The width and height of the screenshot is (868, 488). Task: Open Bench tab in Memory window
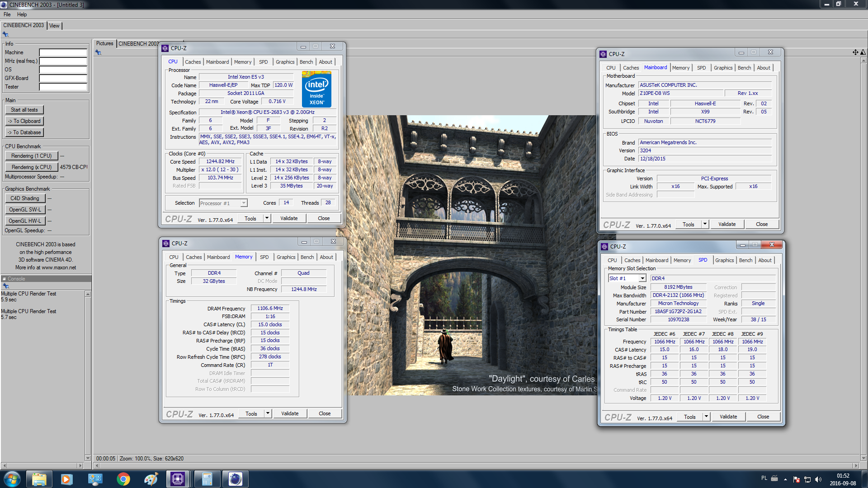click(307, 257)
